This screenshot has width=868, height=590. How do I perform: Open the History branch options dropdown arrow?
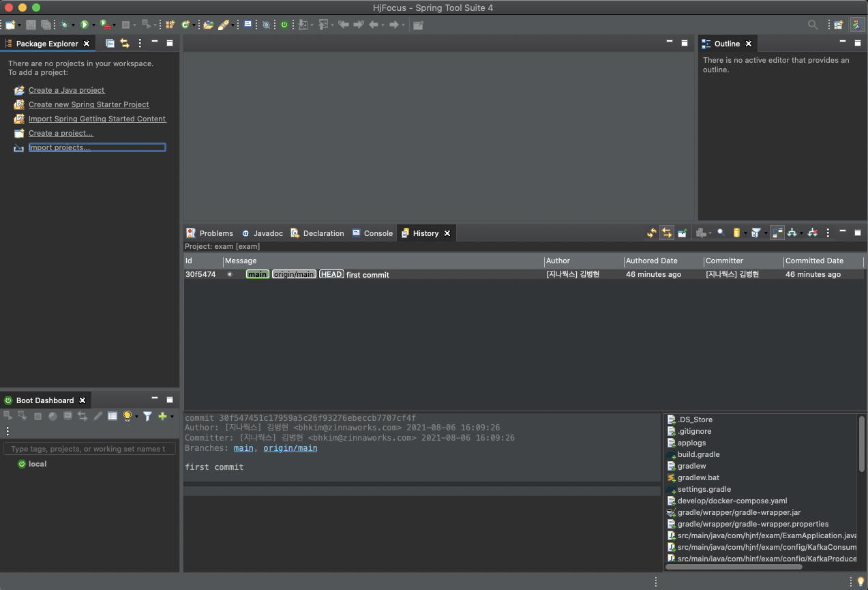point(801,233)
